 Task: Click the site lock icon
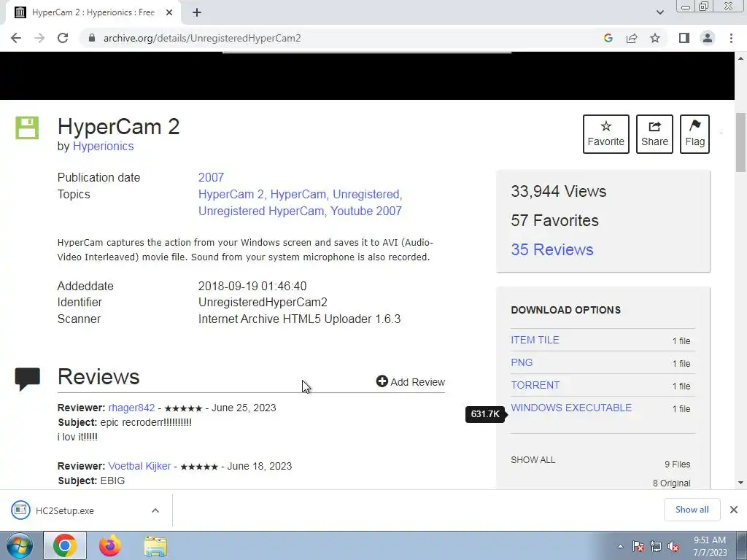coord(92,38)
